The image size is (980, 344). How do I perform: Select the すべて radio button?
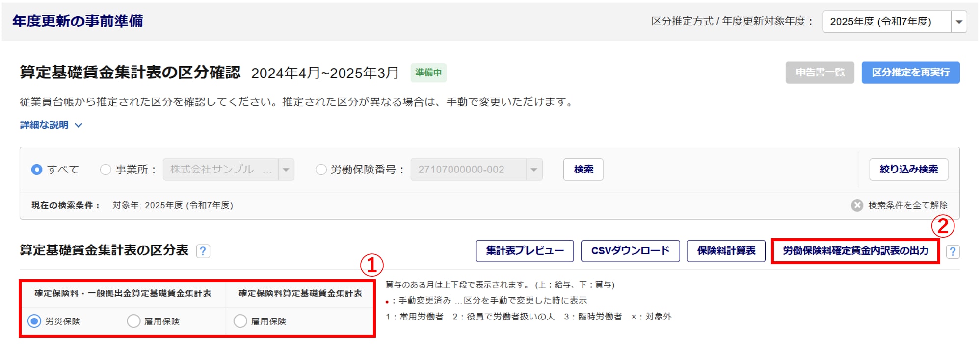[37, 170]
